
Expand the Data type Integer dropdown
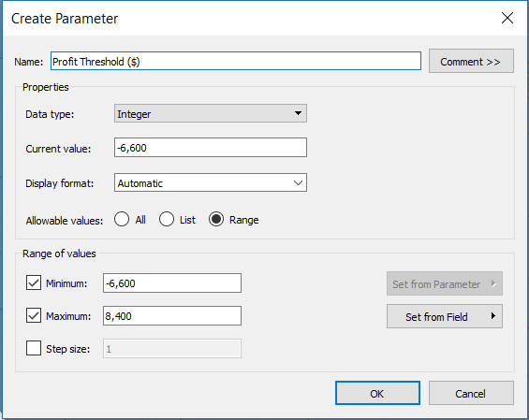[x=211, y=113]
